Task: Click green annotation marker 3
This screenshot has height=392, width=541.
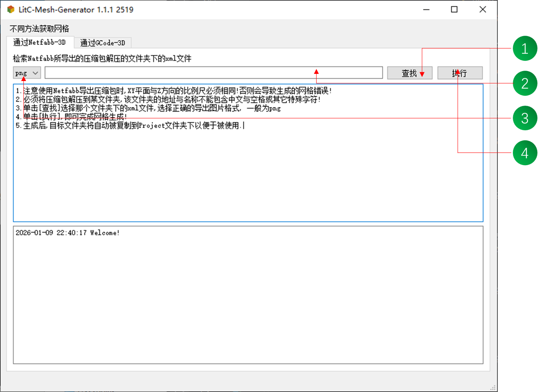Action: (x=524, y=118)
